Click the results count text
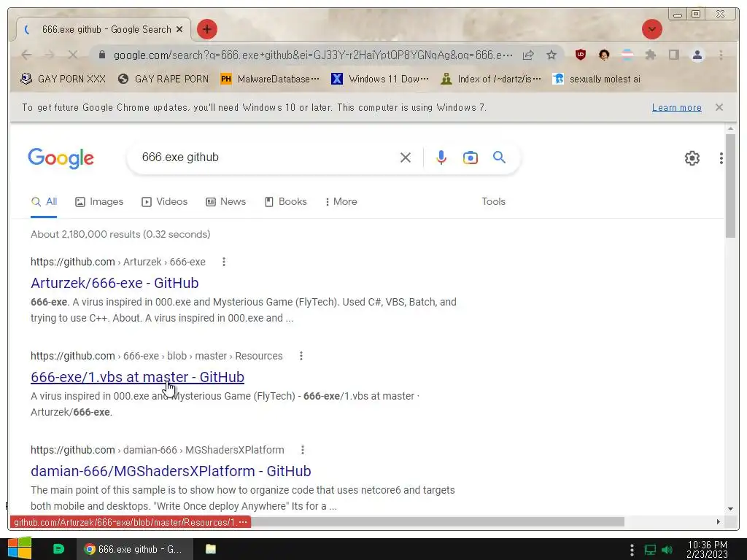747x560 pixels. point(120,234)
